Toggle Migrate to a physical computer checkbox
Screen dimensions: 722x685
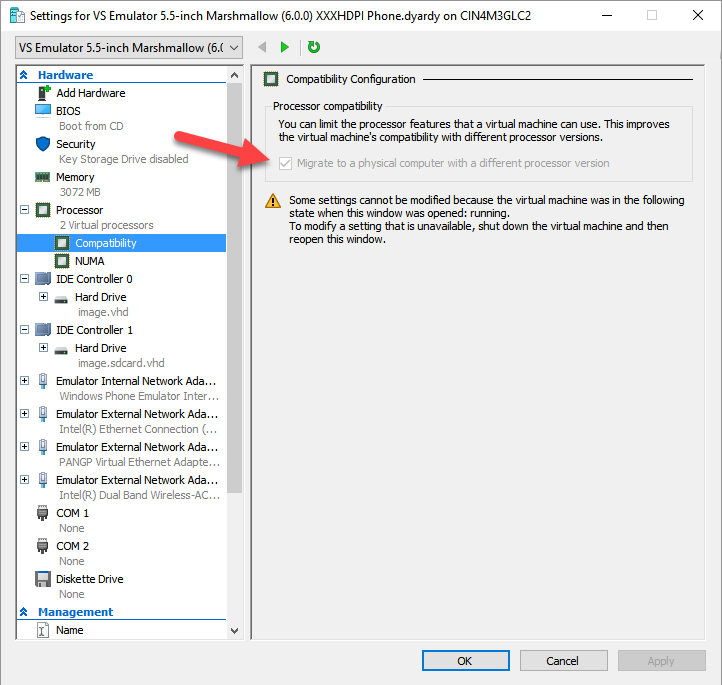(287, 163)
